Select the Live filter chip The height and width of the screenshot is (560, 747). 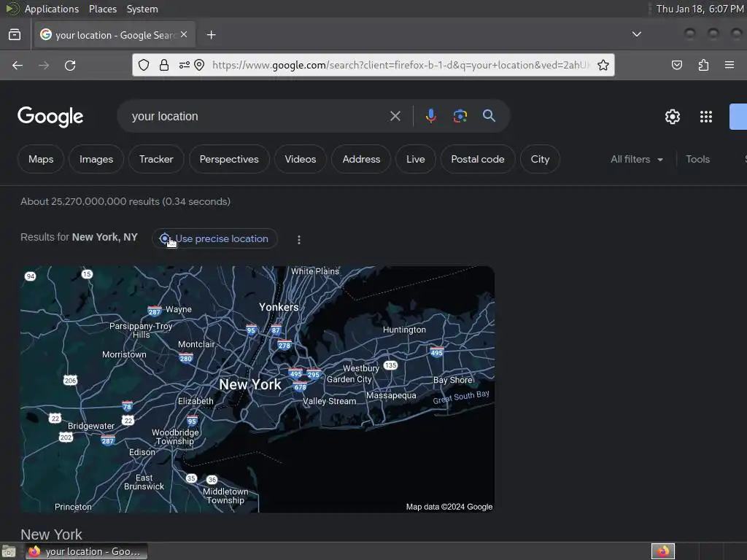[415, 159]
